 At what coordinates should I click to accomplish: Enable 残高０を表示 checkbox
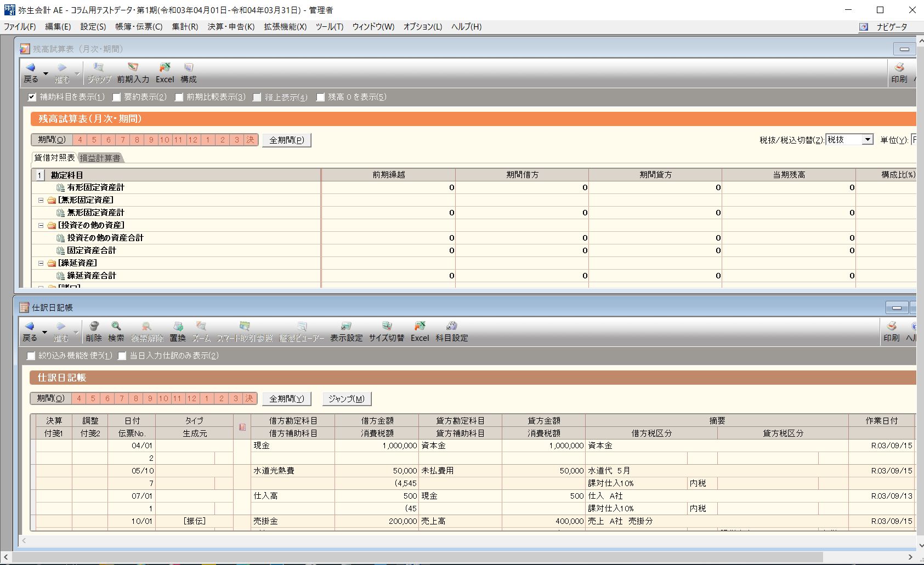[x=320, y=97]
